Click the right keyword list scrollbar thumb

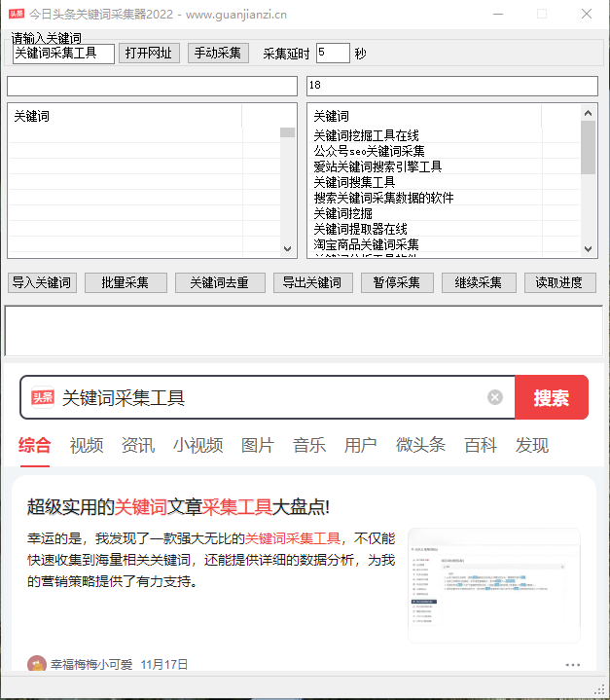pos(589,147)
